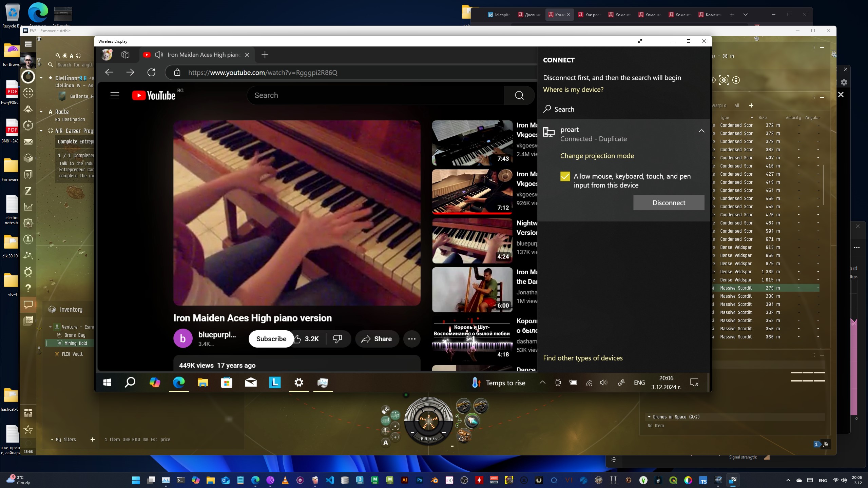Screen dimensions: 868x488
Task: Click the Disconnect button
Action: tap(669, 202)
